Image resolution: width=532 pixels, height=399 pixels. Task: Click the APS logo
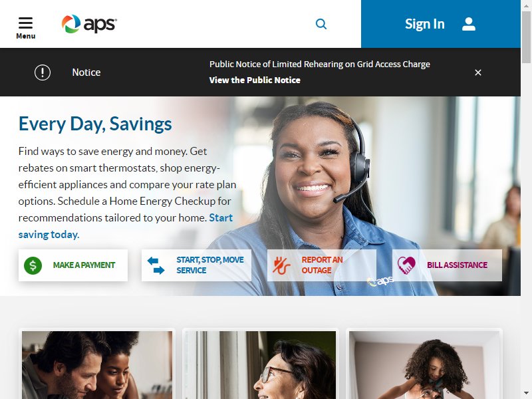pyautogui.click(x=89, y=24)
